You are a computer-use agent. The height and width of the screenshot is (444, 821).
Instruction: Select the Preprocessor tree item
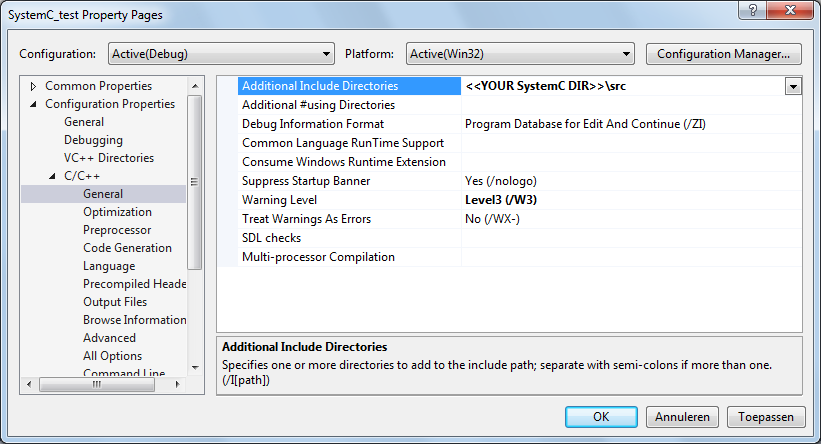[x=117, y=230]
